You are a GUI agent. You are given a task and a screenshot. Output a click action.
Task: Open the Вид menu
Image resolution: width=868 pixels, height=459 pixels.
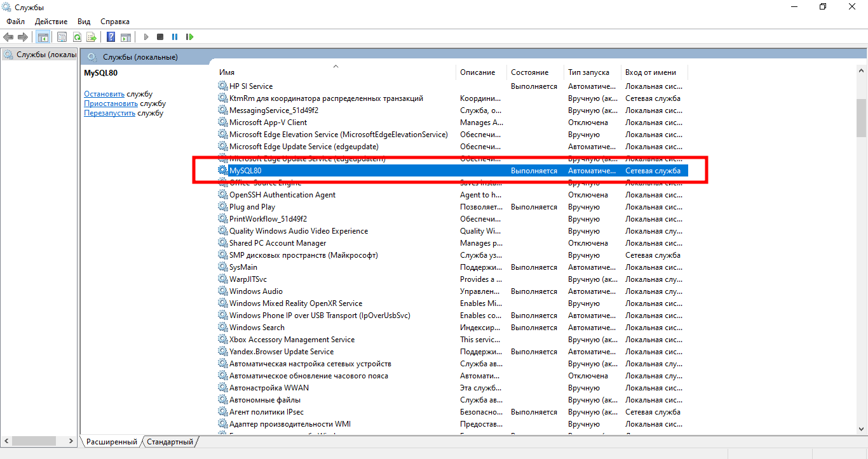coord(84,22)
